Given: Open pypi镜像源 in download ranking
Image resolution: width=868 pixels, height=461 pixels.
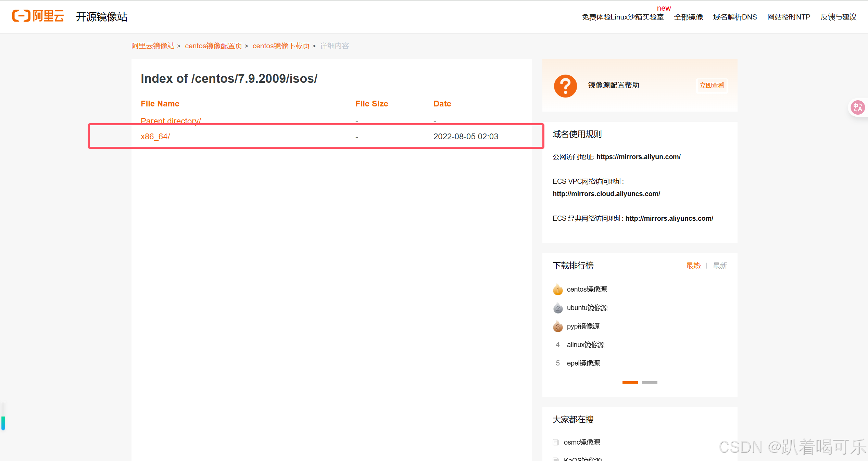Looking at the screenshot, I should coord(583,326).
